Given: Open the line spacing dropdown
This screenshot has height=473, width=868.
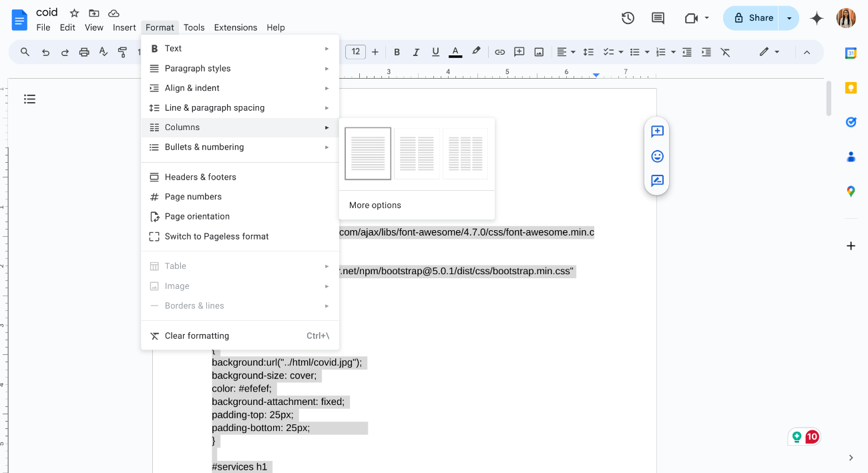Looking at the screenshot, I should tap(588, 51).
